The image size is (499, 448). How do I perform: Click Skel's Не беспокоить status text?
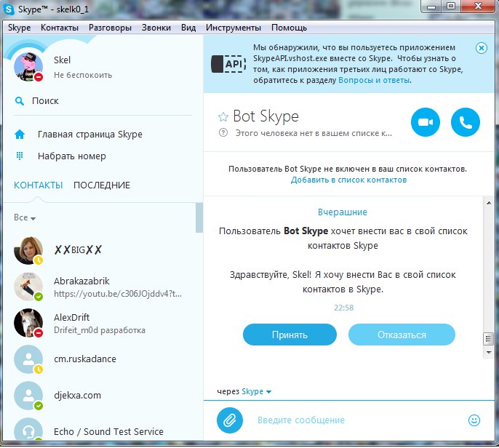83,76
